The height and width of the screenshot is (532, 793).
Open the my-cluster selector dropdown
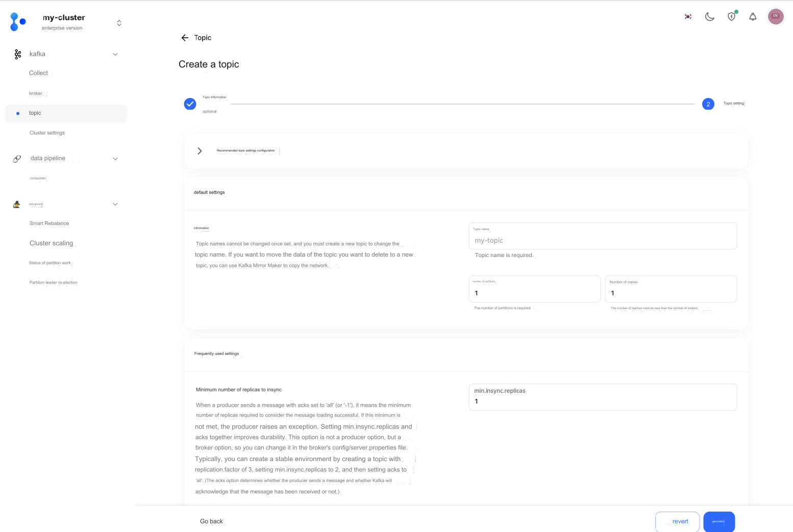[119, 23]
